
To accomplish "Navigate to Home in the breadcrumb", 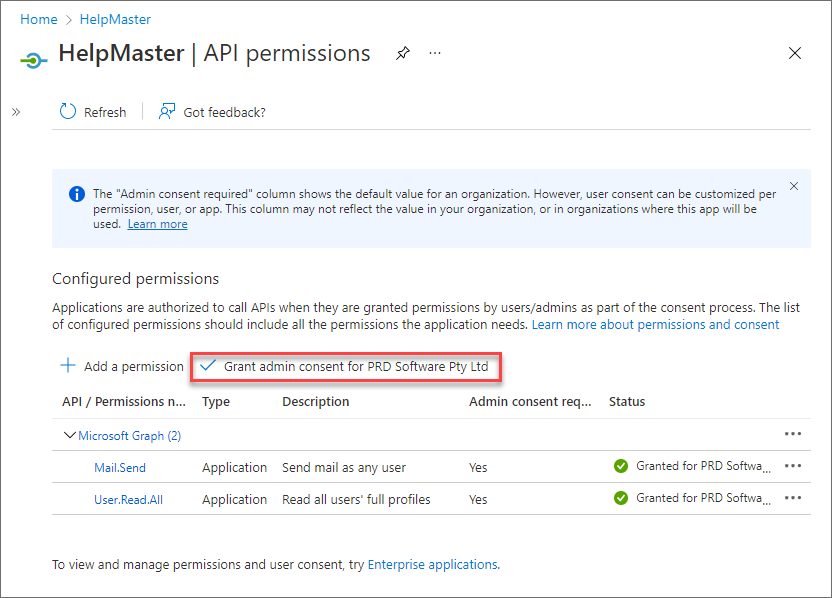I will 39,19.
